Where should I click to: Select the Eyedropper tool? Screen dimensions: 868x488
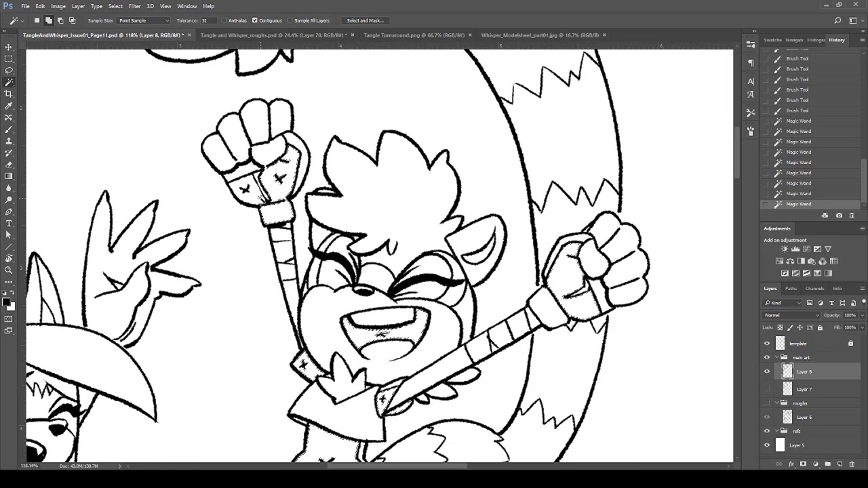tap(9, 106)
